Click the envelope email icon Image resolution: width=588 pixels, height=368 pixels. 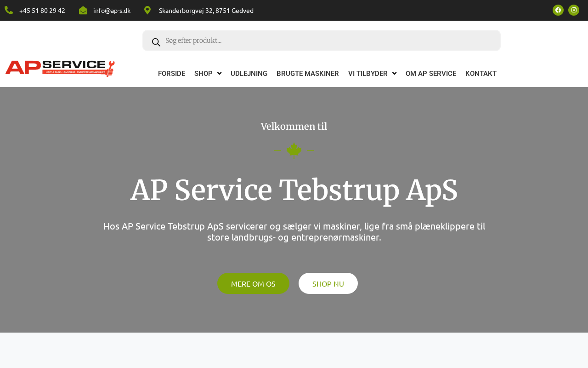(83, 10)
